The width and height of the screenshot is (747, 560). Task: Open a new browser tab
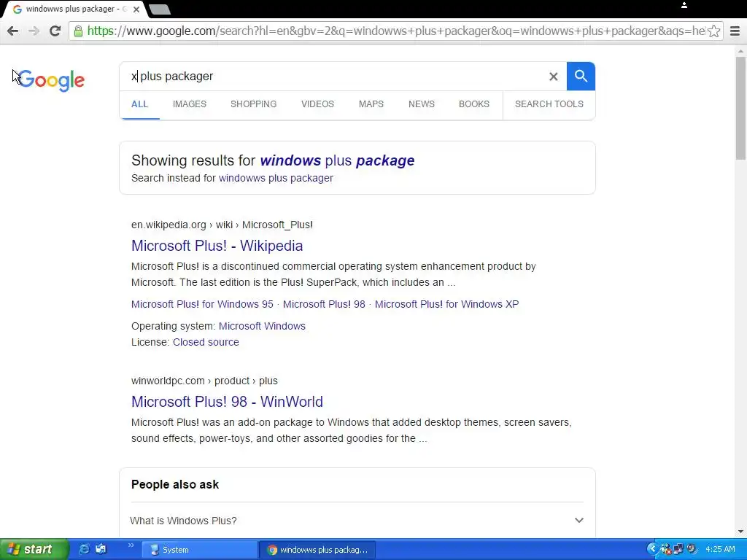[160, 9]
